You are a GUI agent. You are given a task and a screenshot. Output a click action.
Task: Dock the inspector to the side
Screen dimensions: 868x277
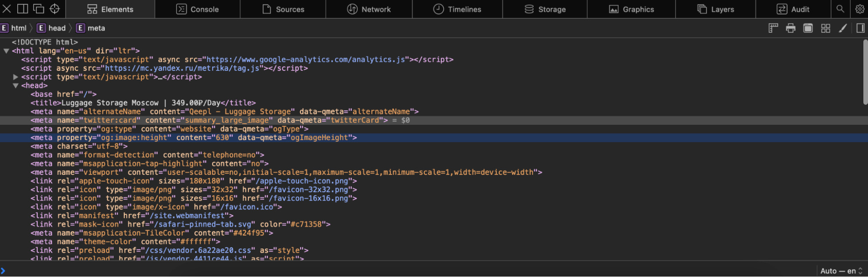tap(23, 9)
